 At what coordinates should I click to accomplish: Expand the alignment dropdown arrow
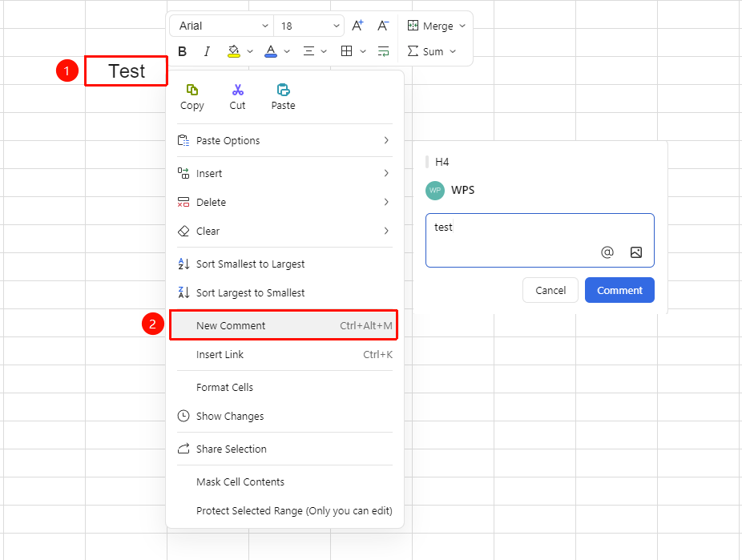pos(324,51)
